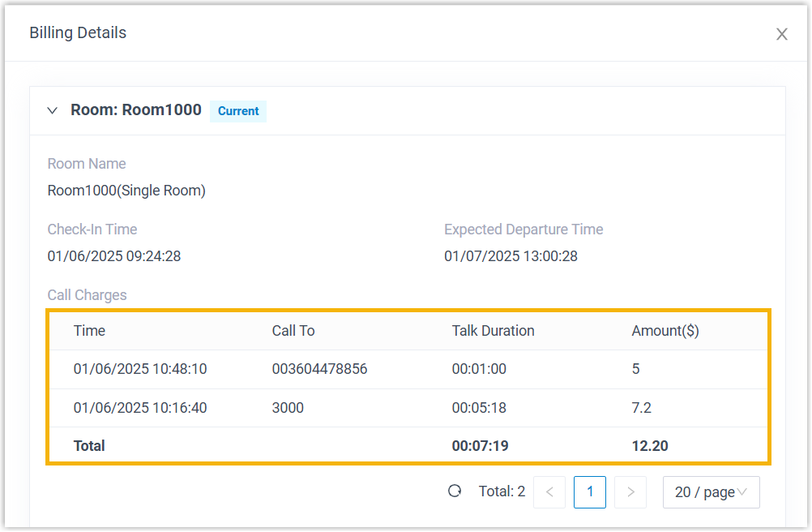Click the Current status badge
The height and width of the screenshot is (532, 812).
(x=238, y=111)
